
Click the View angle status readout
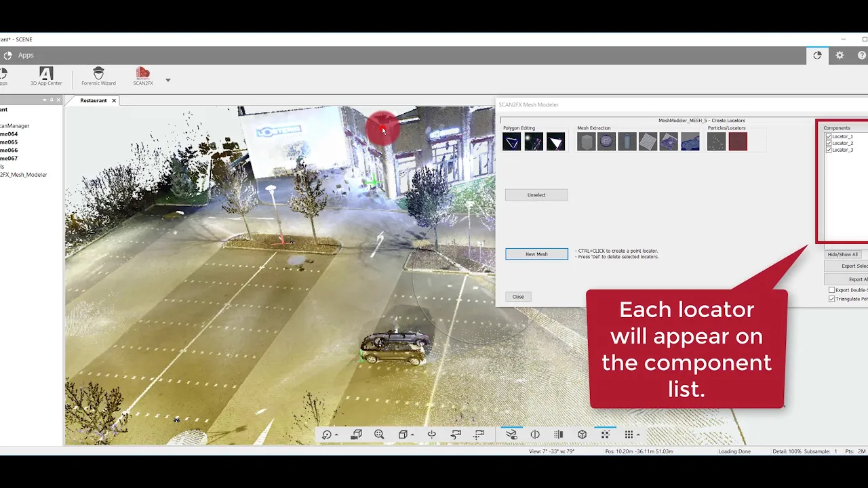point(551,451)
